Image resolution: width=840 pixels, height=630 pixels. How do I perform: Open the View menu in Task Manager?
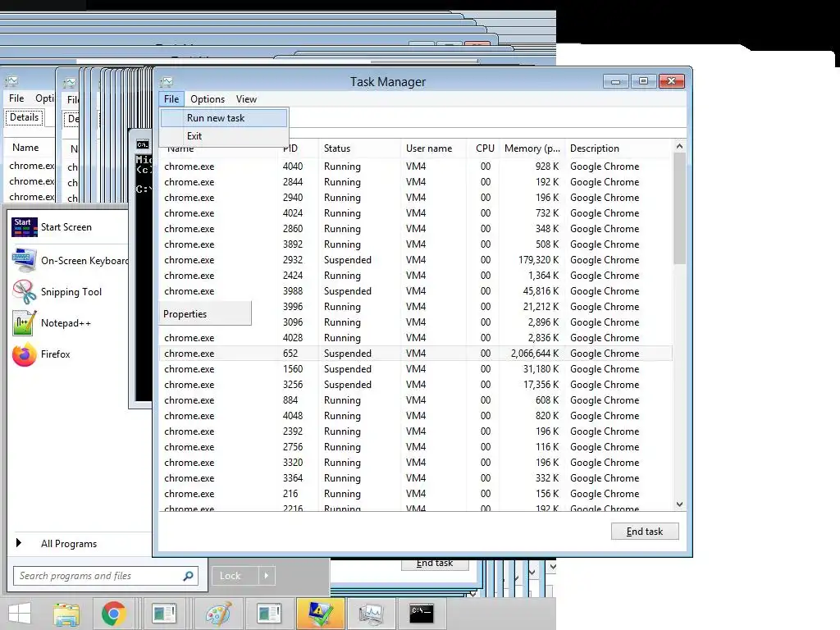(x=246, y=99)
